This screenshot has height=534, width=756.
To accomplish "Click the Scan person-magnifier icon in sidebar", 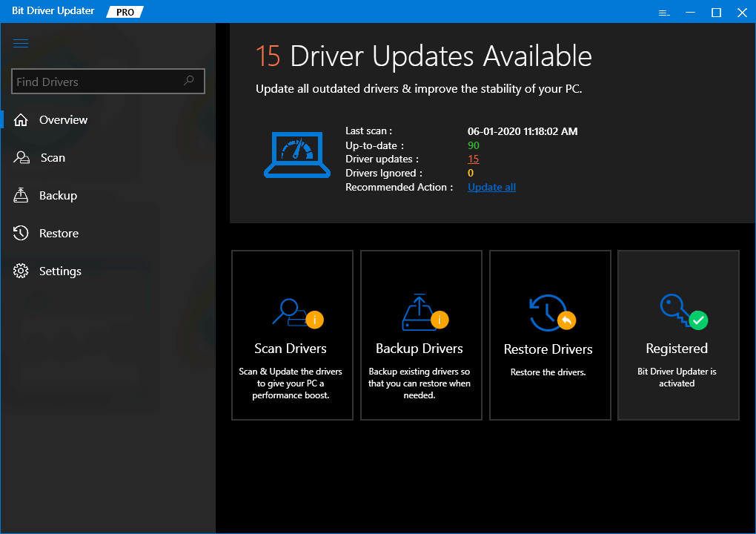I will pyautogui.click(x=21, y=157).
